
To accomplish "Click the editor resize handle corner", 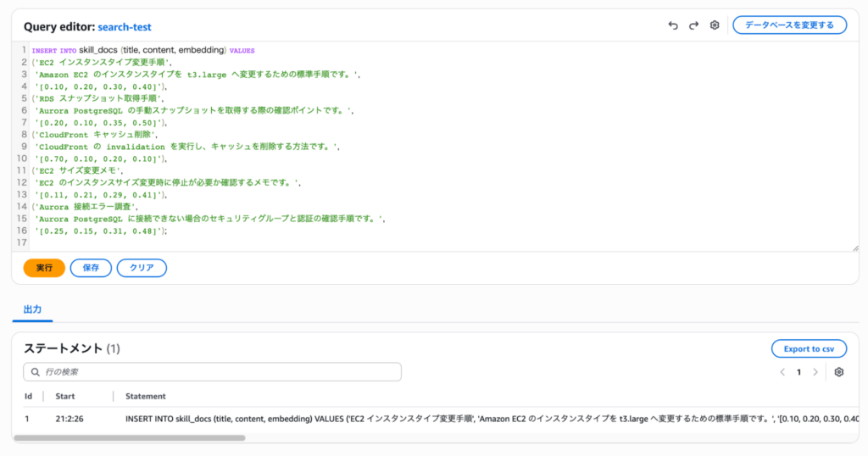I will 854,247.
